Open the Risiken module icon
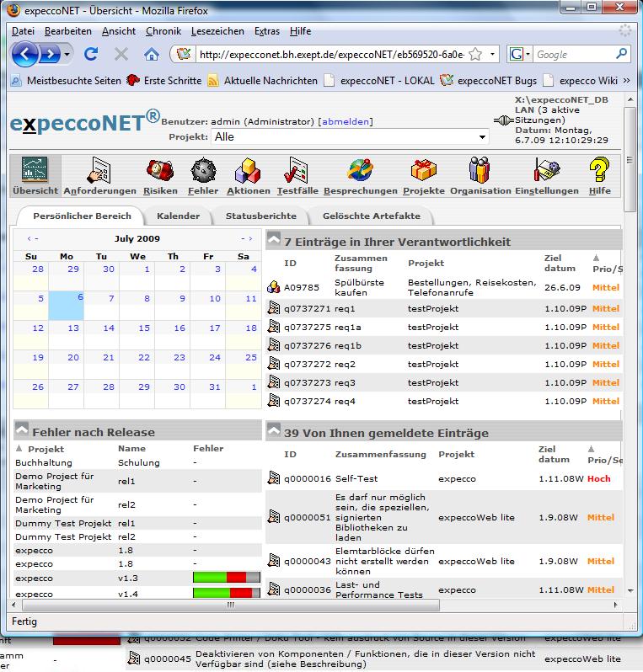The width and height of the screenshot is (643, 672). pyautogui.click(x=160, y=172)
